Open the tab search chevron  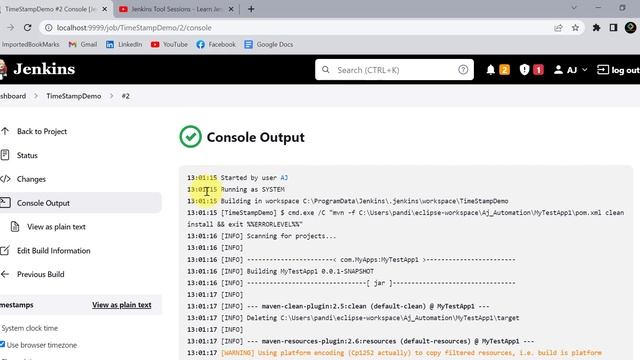click(574, 8)
